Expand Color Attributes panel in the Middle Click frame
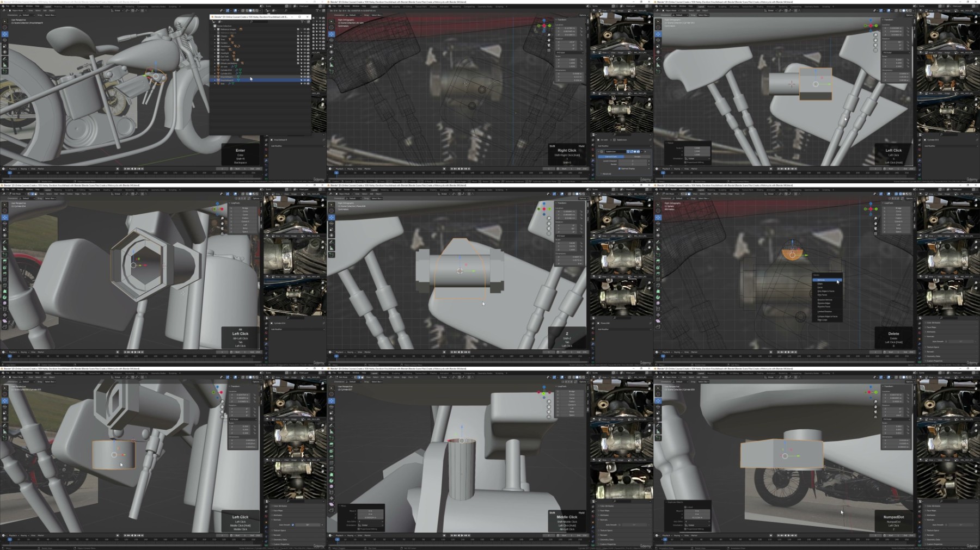The height and width of the screenshot is (550, 980). (608, 506)
